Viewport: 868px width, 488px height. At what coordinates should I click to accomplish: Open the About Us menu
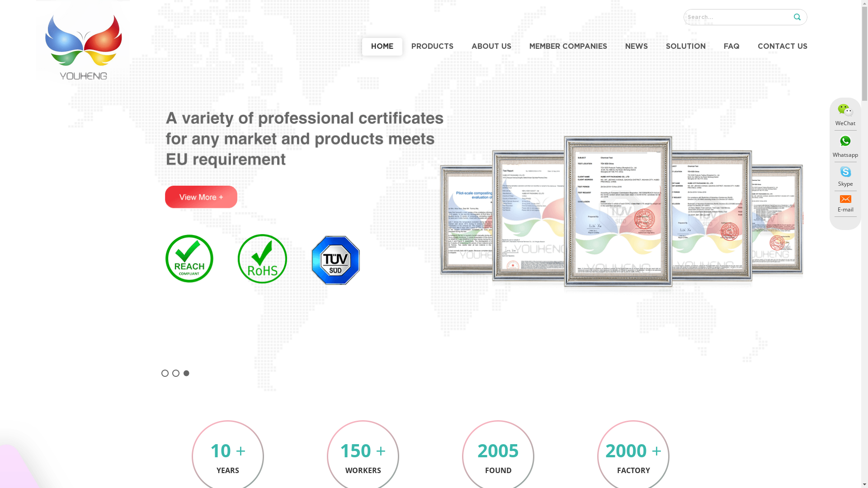coord(491,47)
